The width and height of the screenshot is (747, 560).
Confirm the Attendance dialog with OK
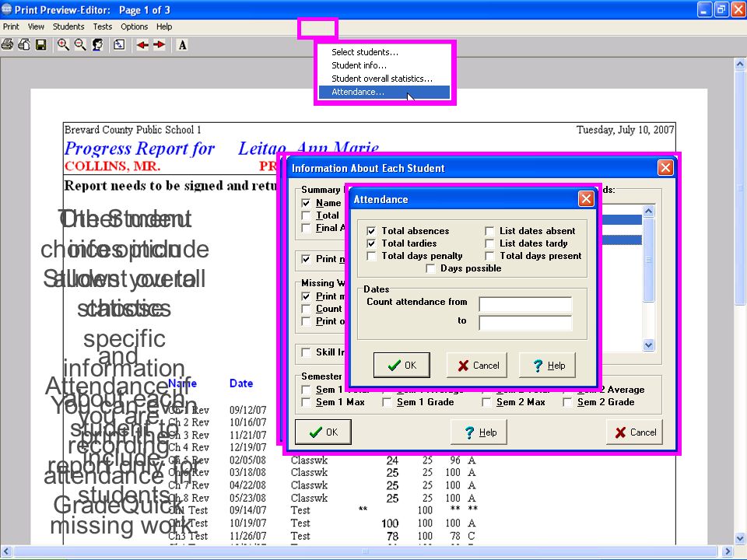pyautogui.click(x=402, y=366)
